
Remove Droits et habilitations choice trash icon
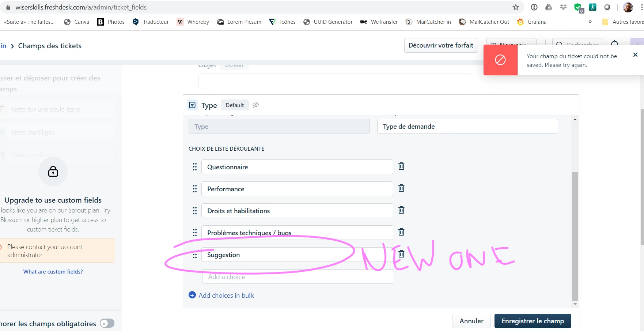401,210
